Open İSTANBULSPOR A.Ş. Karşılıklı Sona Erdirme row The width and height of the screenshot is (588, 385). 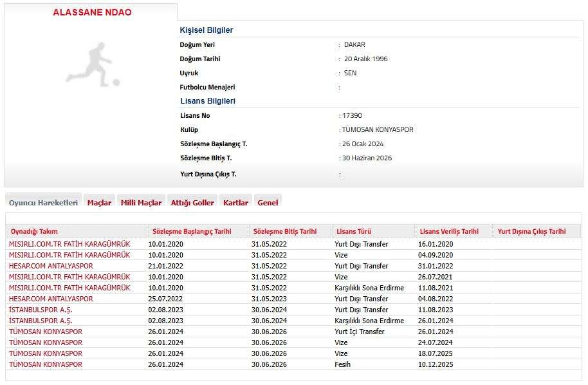point(41,321)
